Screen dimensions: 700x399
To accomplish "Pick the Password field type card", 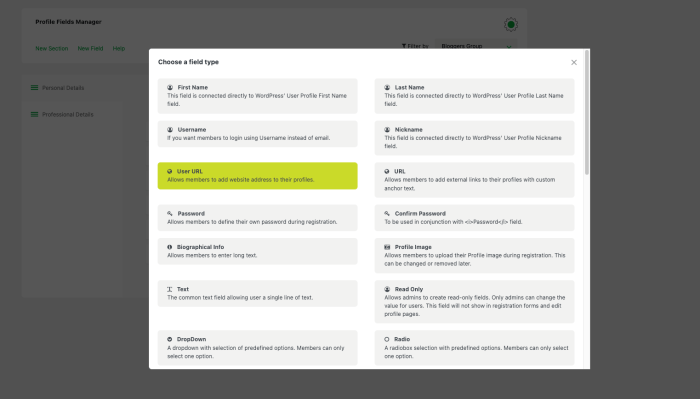I will pyautogui.click(x=257, y=217).
